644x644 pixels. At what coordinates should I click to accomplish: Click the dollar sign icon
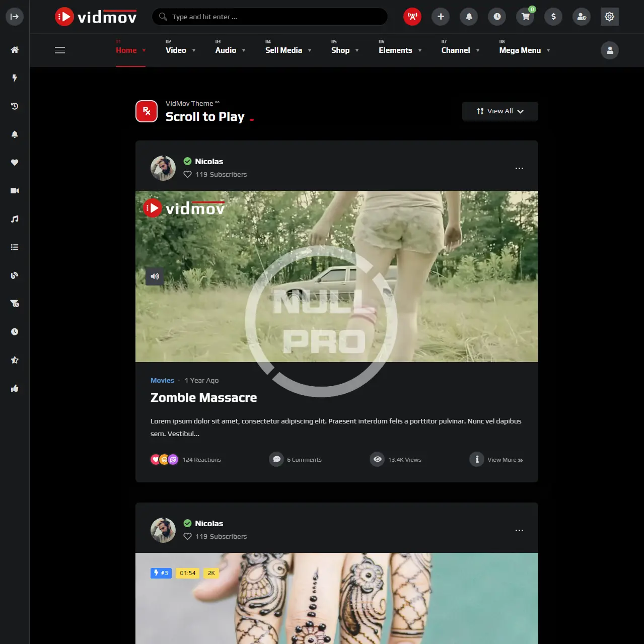pyautogui.click(x=553, y=17)
